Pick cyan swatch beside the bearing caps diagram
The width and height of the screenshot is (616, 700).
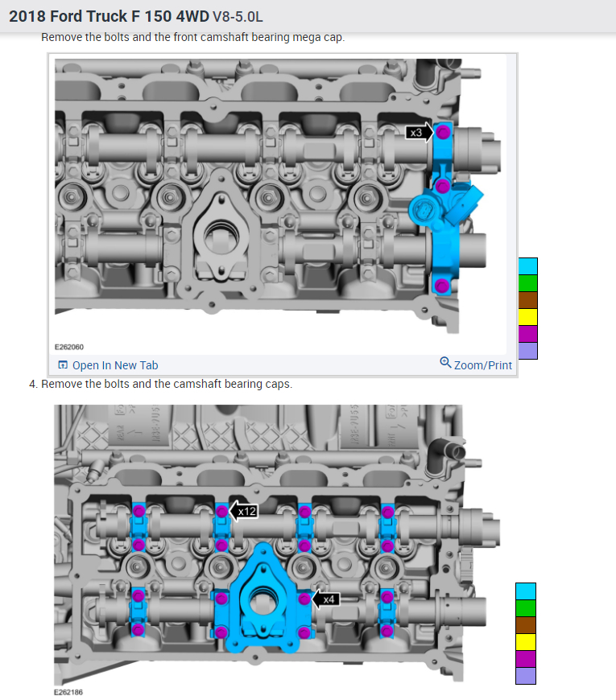(526, 591)
